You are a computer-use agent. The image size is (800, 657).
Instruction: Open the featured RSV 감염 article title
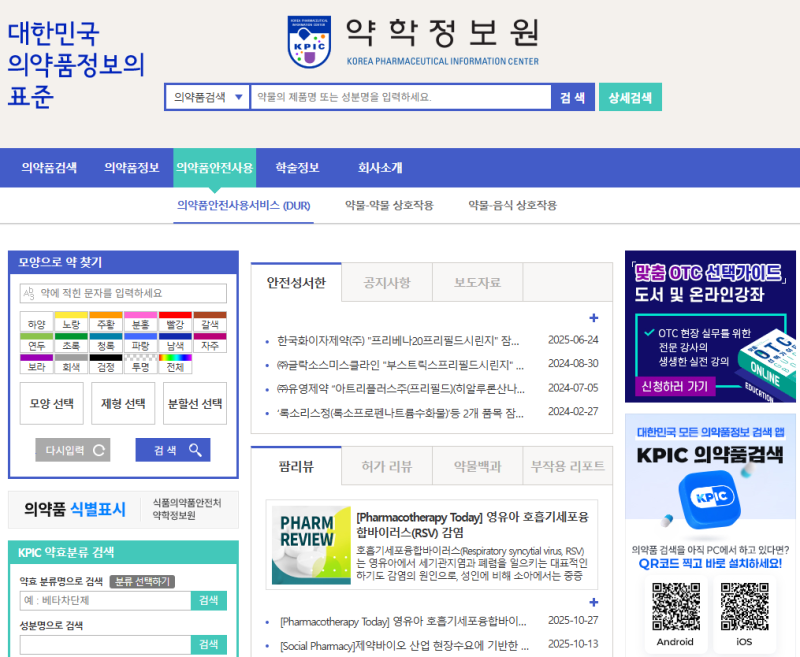point(472,524)
